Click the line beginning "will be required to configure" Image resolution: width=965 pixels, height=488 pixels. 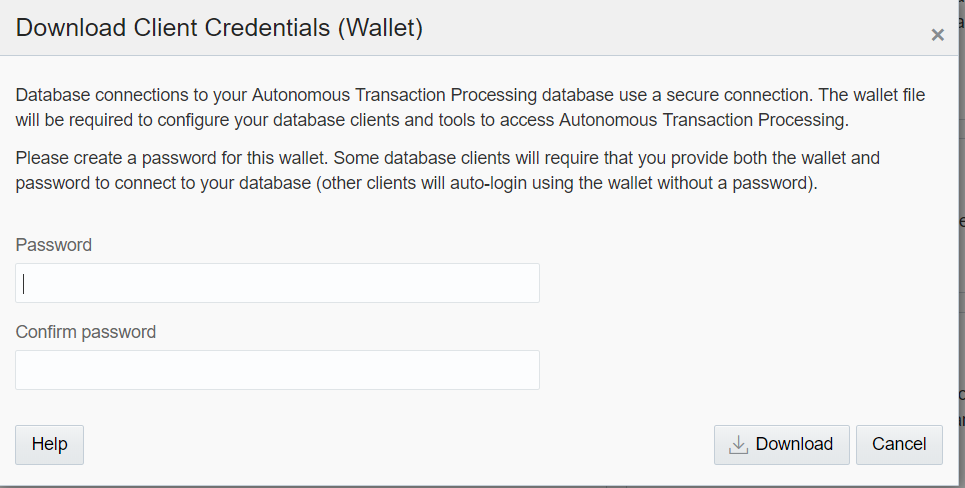(432, 120)
